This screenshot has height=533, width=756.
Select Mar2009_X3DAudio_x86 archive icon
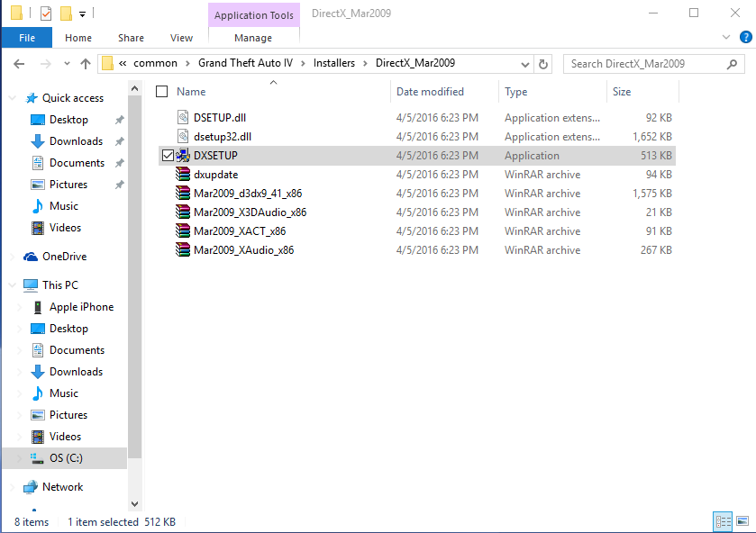tap(183, 212)
